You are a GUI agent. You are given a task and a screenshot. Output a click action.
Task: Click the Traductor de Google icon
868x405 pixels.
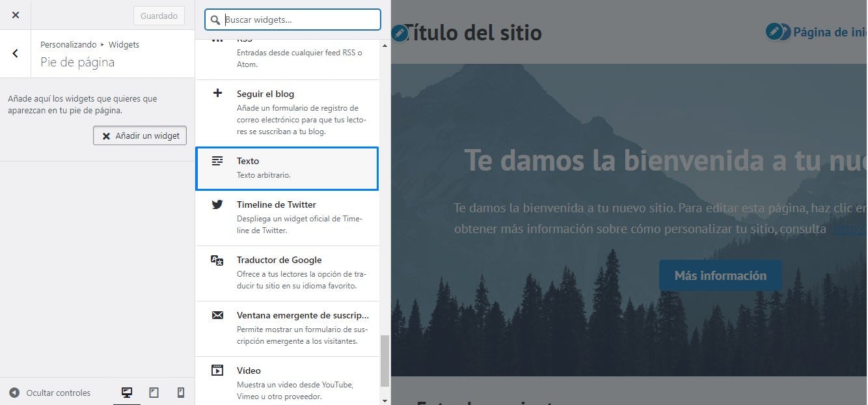217,260
